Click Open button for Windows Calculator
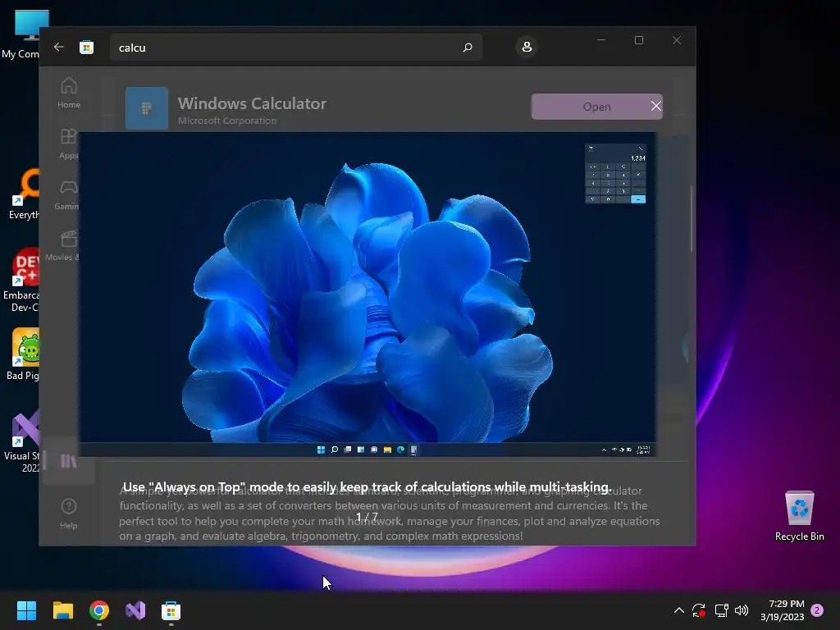Screen dimensions: 840x630 [x=596, y=107]
